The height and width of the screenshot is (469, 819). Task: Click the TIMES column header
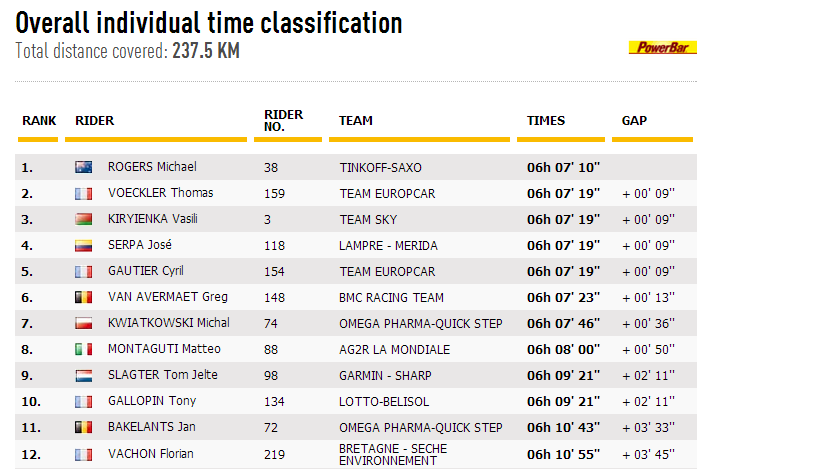546,121
